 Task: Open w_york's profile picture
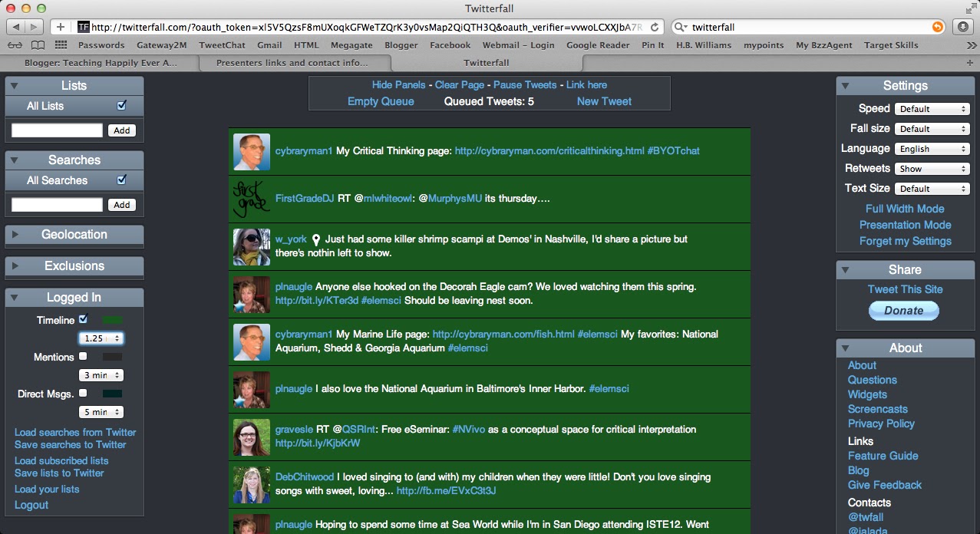[252, 247]
